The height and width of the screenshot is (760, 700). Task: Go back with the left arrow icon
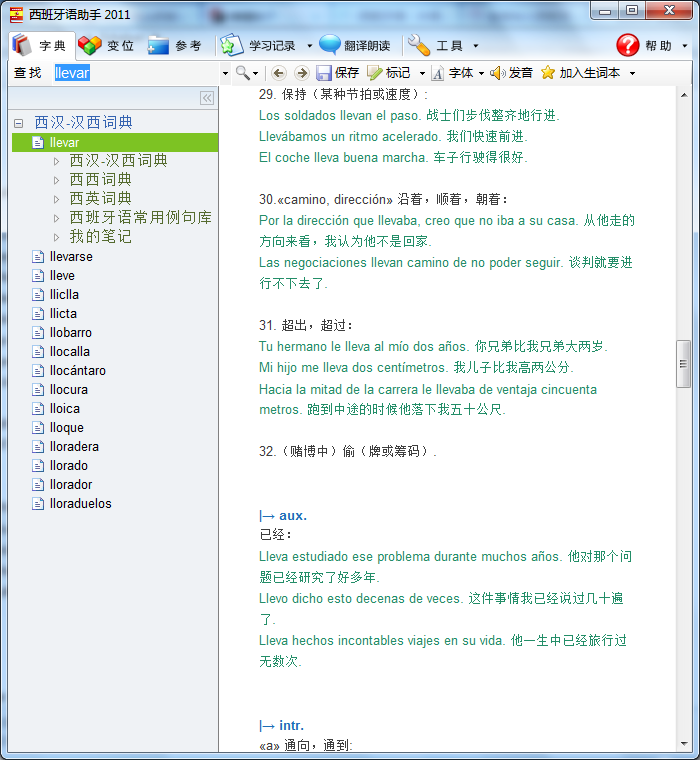pyautogui.click(x=278, y=73)
